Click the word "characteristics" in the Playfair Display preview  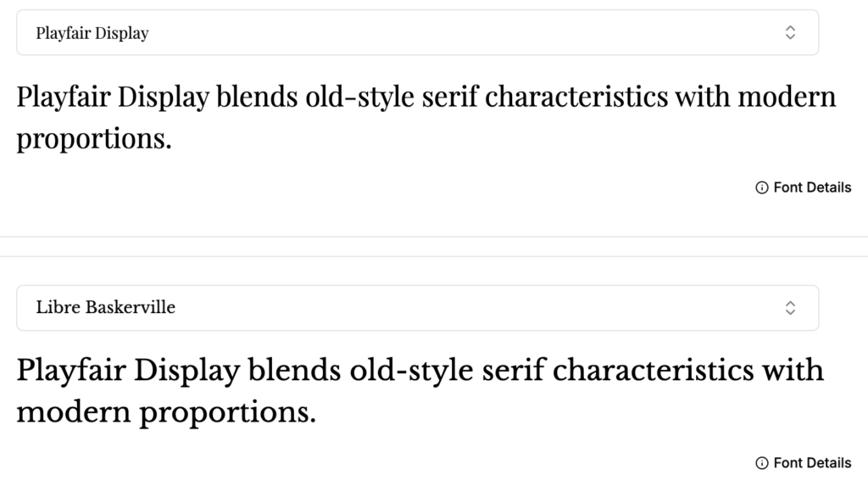point(576,98)
